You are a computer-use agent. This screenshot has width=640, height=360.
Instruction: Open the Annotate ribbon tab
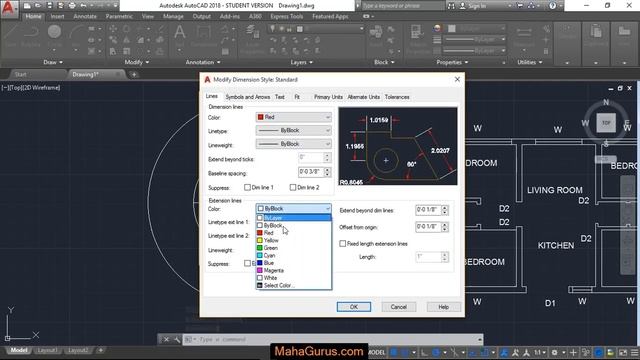click(x=85, y=16)
